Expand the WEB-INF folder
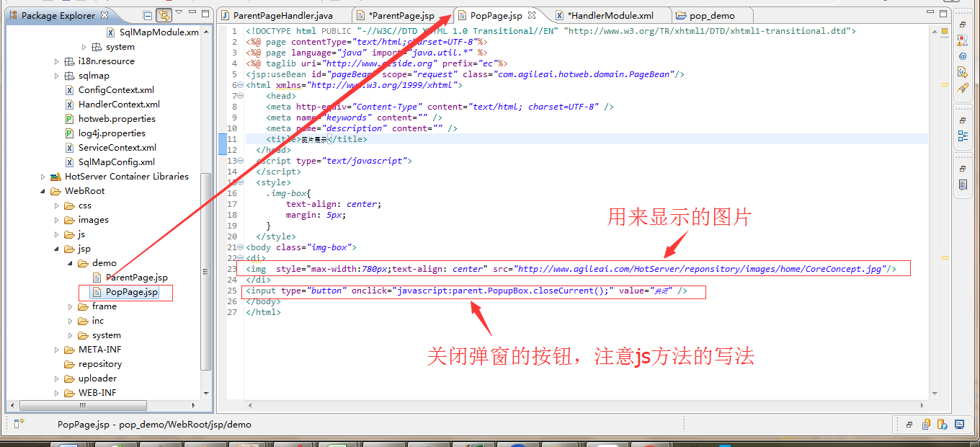The image size is (980, 447). click(57, 393)
